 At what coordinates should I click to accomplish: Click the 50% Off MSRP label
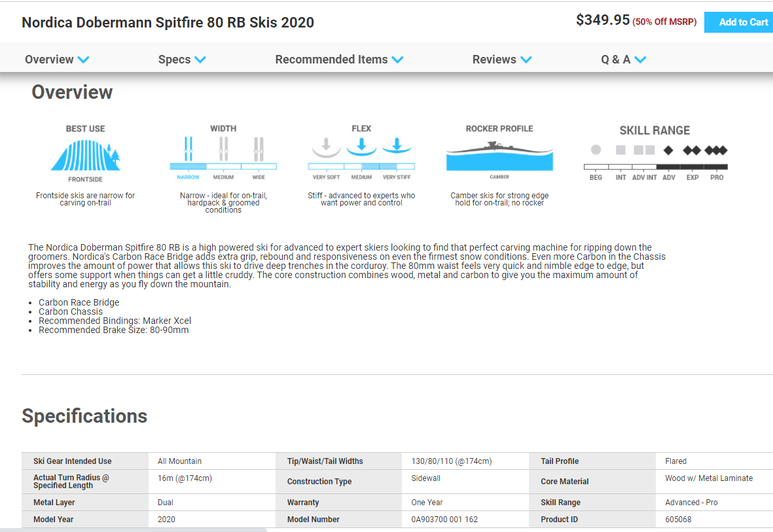(664, 22)
